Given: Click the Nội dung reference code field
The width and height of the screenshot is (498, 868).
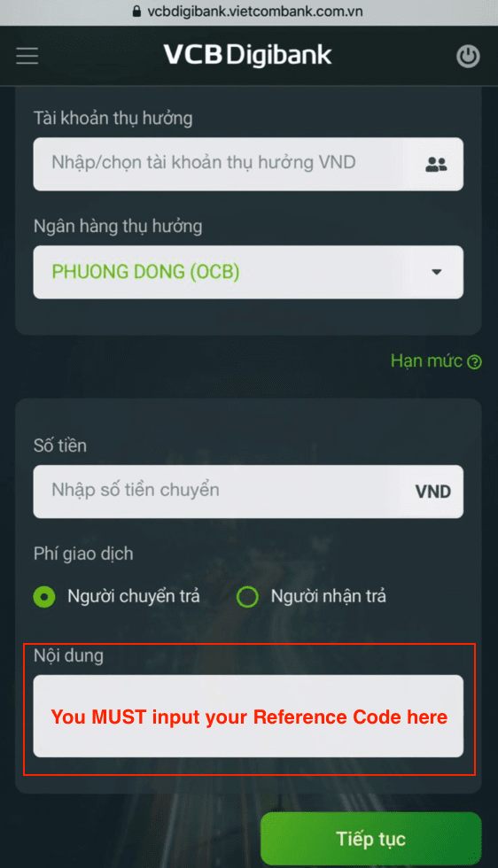Looking at the screenshot, I should coord(248,716).
